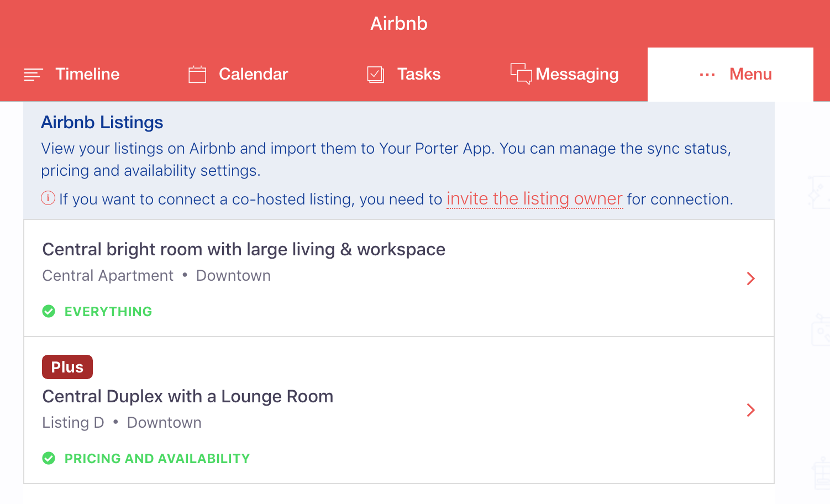Click green check icon next to PRICING AND AVAILABILITY
This screenshot has width=830, height=504.
coord(49,458)
